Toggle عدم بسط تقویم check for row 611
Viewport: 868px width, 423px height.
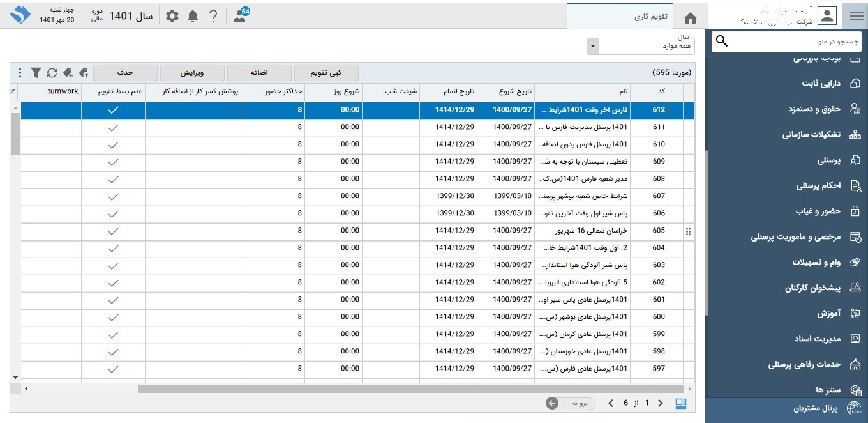click(x=113, y=127)
